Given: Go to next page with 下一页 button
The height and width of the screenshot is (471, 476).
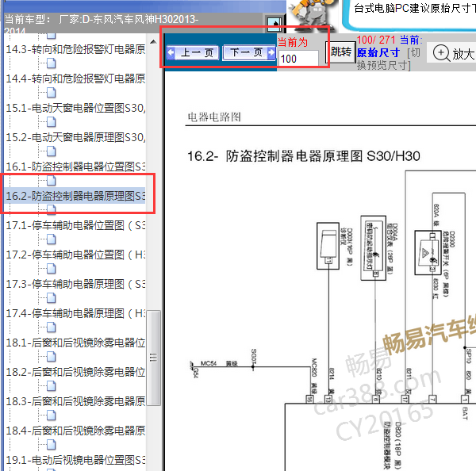Looking at the screenshot, I should click(249, 53).
